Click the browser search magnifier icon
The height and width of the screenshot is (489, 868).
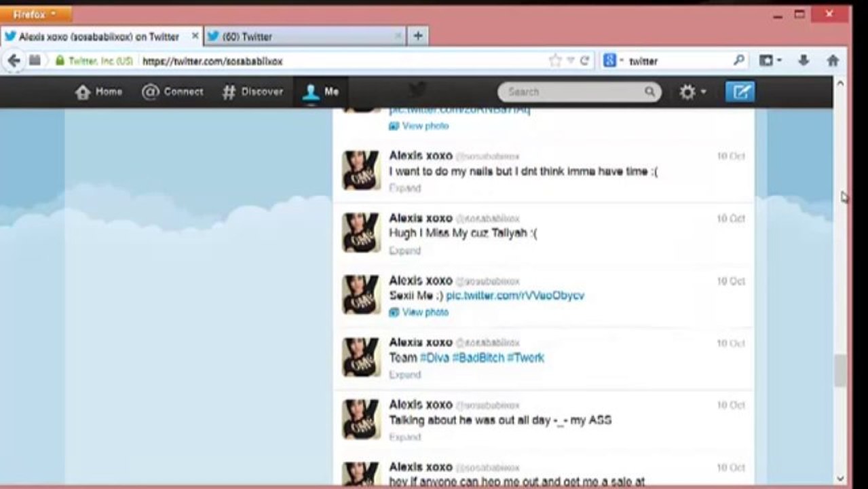pos(739,60)
